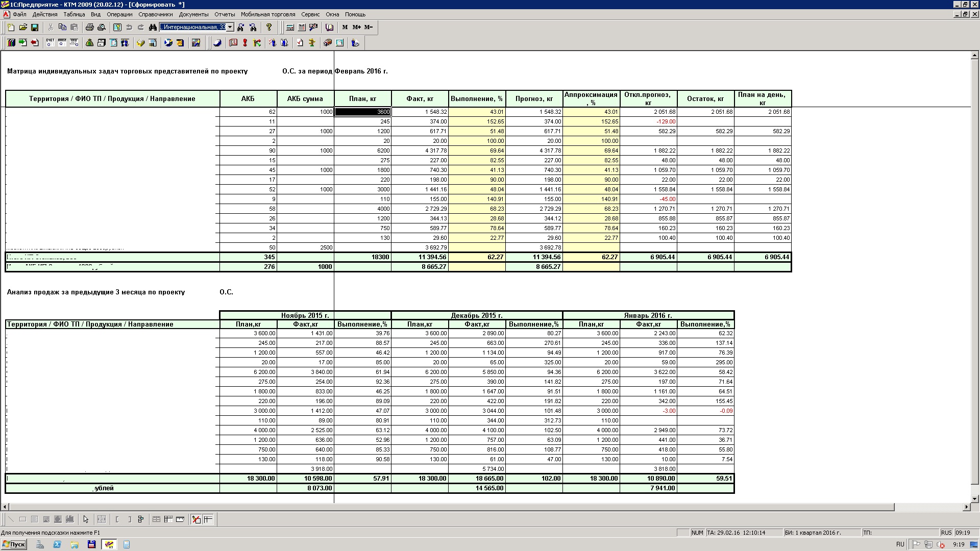Open the Таблица menu

pyautogui.click(x=74, y=14)
